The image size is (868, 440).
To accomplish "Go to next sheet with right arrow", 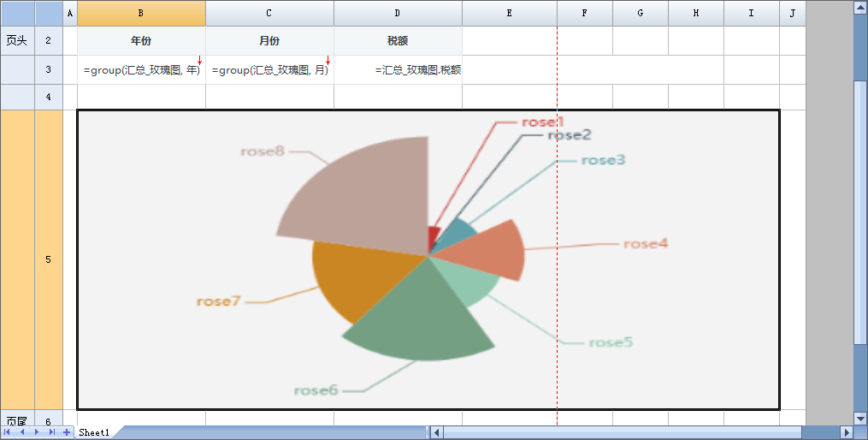I will [x=37, y=432].
